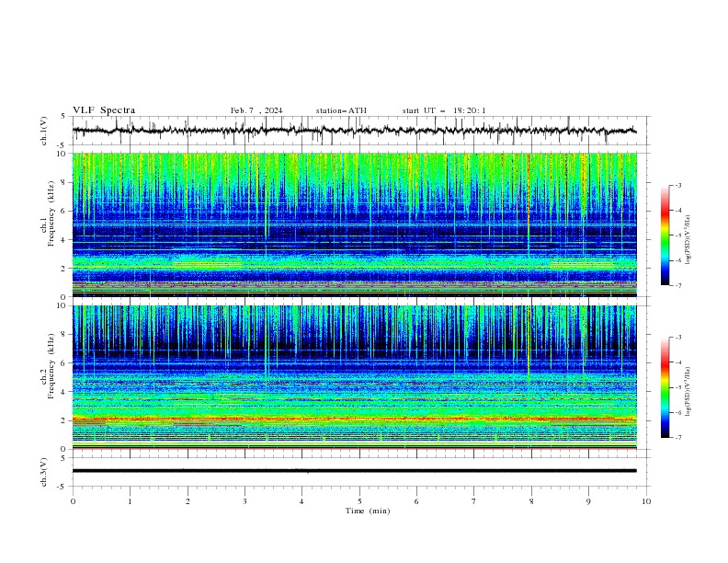Click the time axis tick label "0"
The width and height of the screenshot is (728, 563).
click(73, 501)
